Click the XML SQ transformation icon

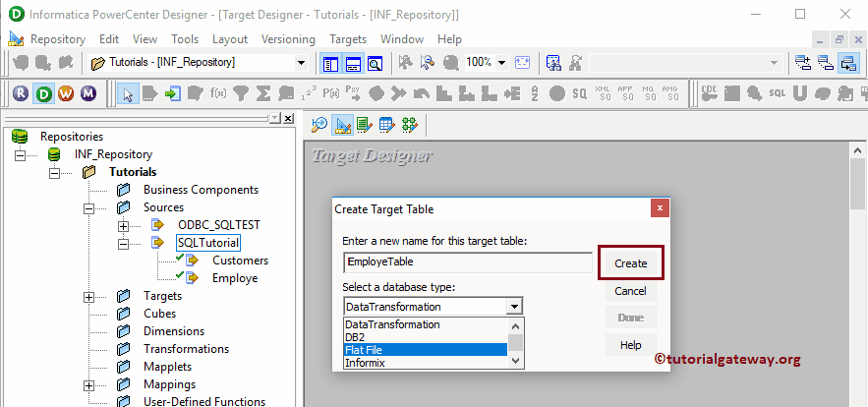(603, 93)
